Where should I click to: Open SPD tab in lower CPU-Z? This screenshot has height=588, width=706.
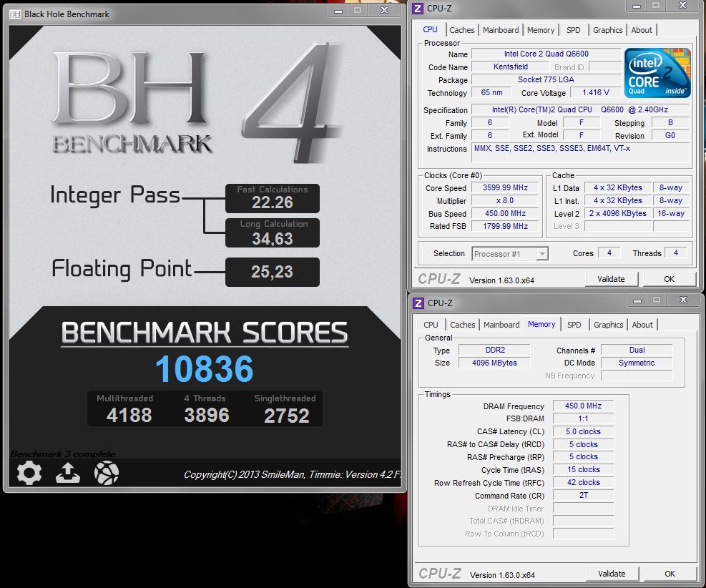point(574,325)
